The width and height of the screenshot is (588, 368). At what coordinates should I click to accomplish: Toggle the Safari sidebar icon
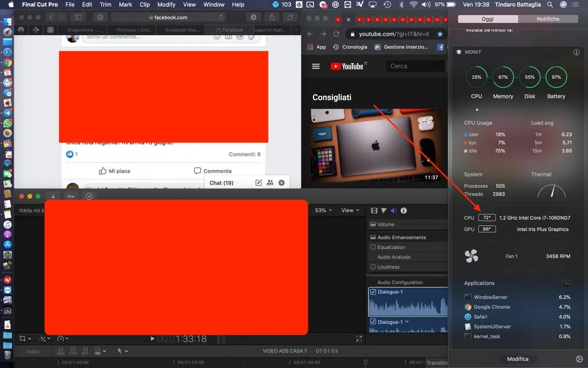point(78,17)
